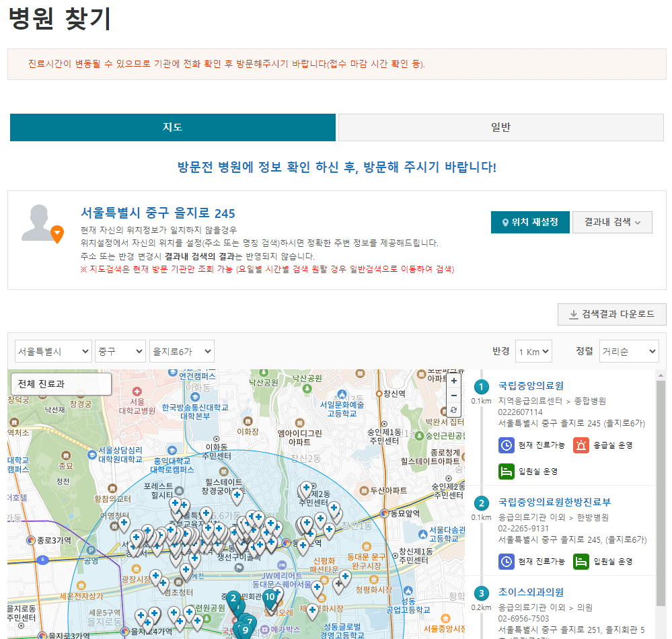The width and height of the screenshot is (672, 639).
Task: Click 지역응급의료센터 > 종합병원 category text
Action: coord(552,401)
